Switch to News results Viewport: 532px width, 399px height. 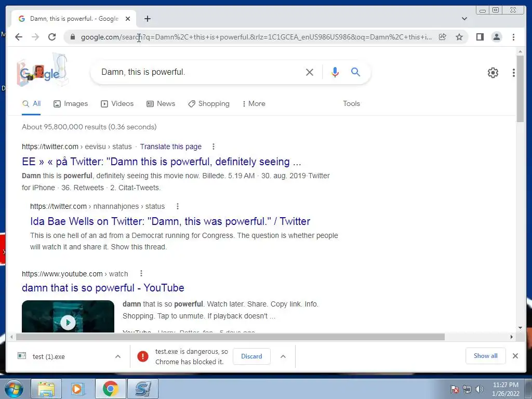click(x=161, y=104)
